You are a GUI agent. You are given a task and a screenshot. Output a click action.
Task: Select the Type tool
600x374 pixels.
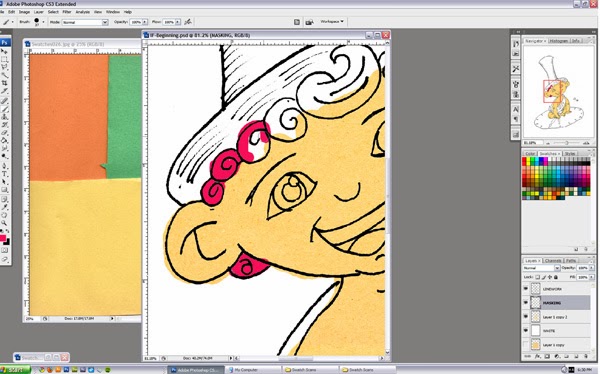(5, 173)
